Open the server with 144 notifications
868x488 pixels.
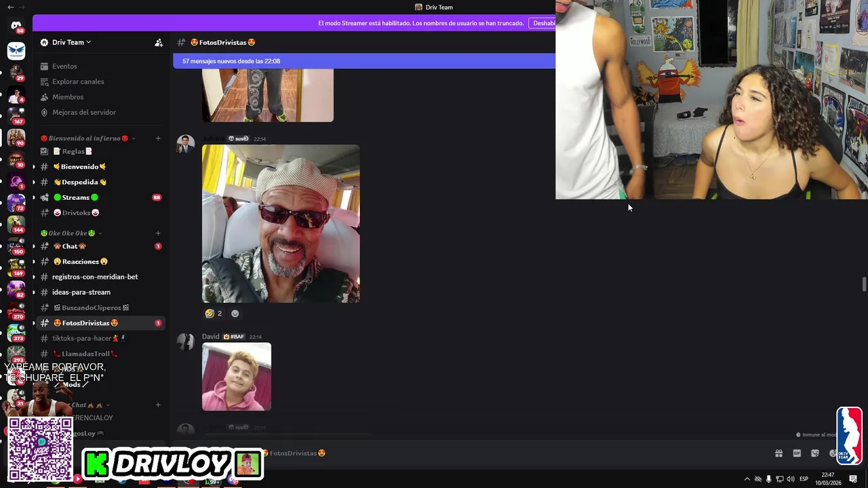pyautogui.click(x=16, y=224)
